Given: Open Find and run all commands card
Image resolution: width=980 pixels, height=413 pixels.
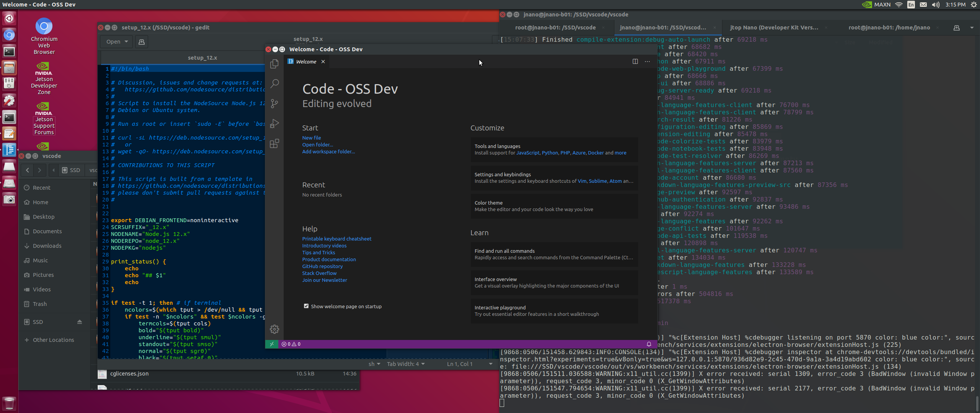Looking at the screenshot, I should (x=554, y=254).
